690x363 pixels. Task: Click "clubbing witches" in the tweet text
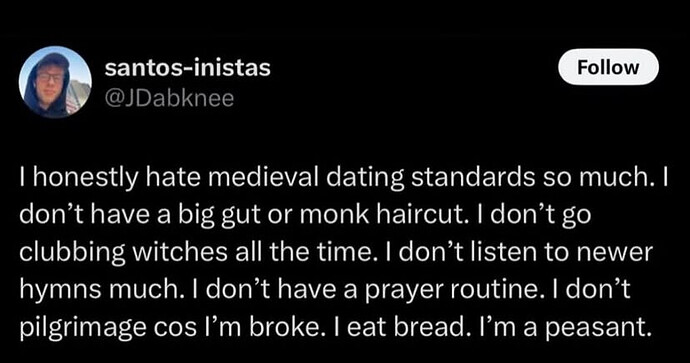(108, 252)
